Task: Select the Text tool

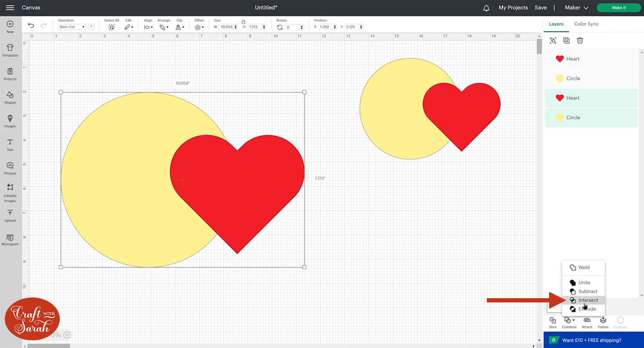Action: point(10,144)
